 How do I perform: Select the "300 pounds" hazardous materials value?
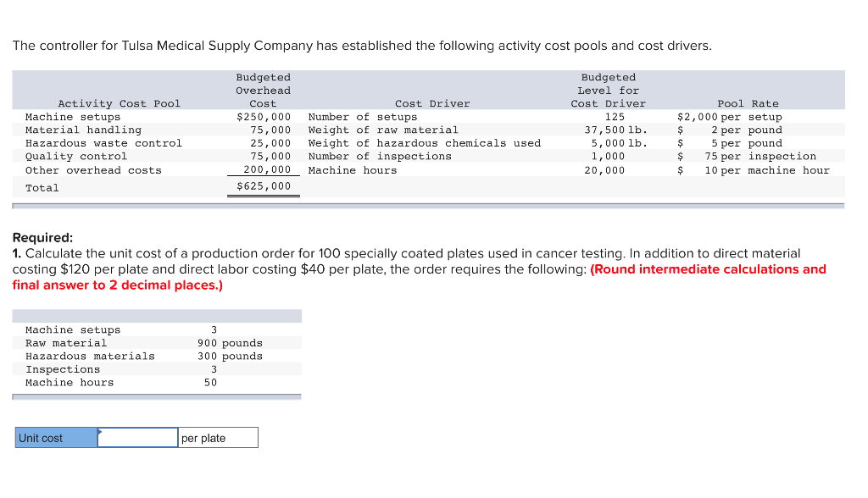[x=230, y=356]
